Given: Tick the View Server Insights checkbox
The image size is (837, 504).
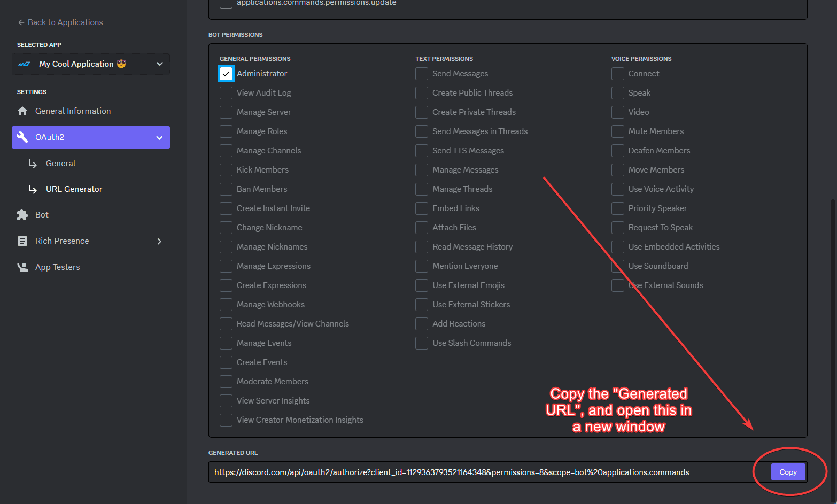Looking at the screenshot, I should click(226, 401).
